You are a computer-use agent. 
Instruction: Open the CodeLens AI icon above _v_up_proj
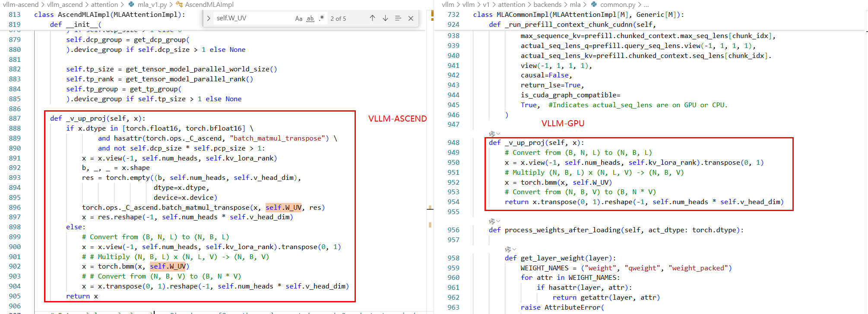pos(491,134)
